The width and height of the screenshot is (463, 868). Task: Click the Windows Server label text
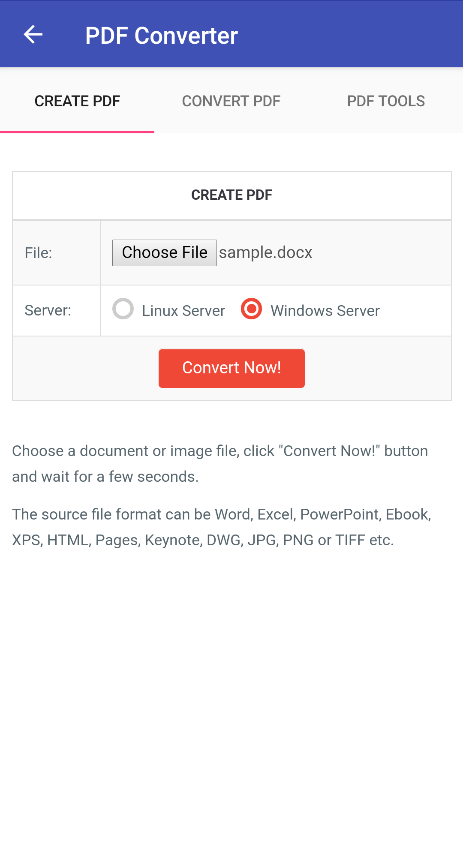pos(325,311)
